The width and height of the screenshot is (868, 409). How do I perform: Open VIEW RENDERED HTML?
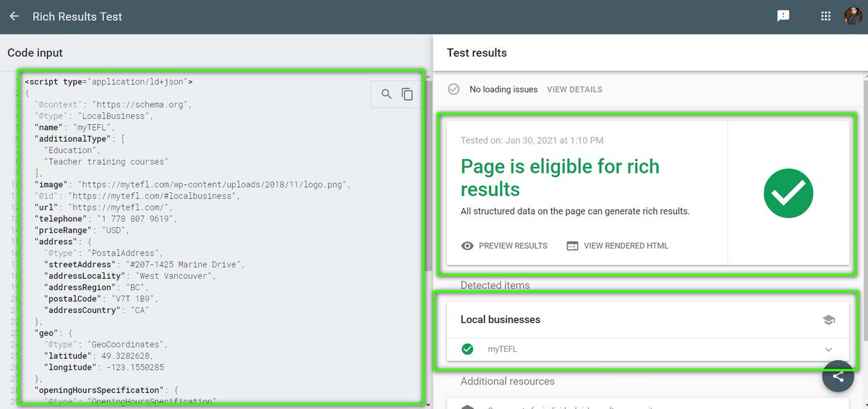coord(617,246)
